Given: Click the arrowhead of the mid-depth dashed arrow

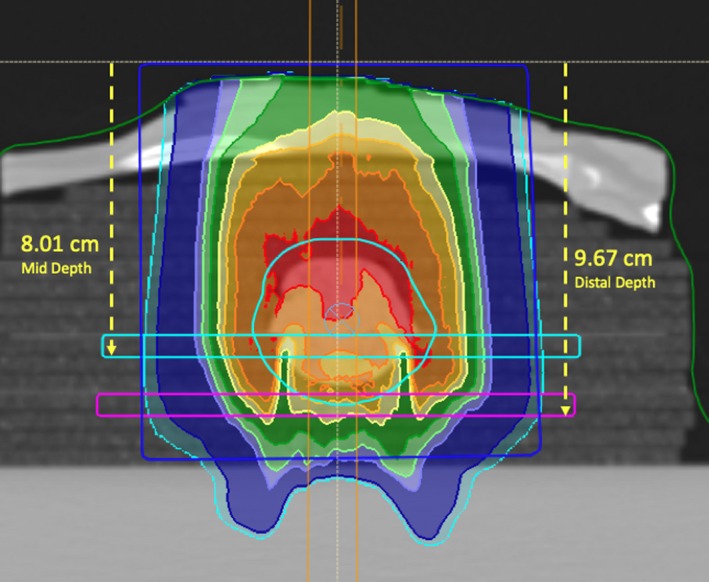Looking at the screenshot, I should point(112,349).
